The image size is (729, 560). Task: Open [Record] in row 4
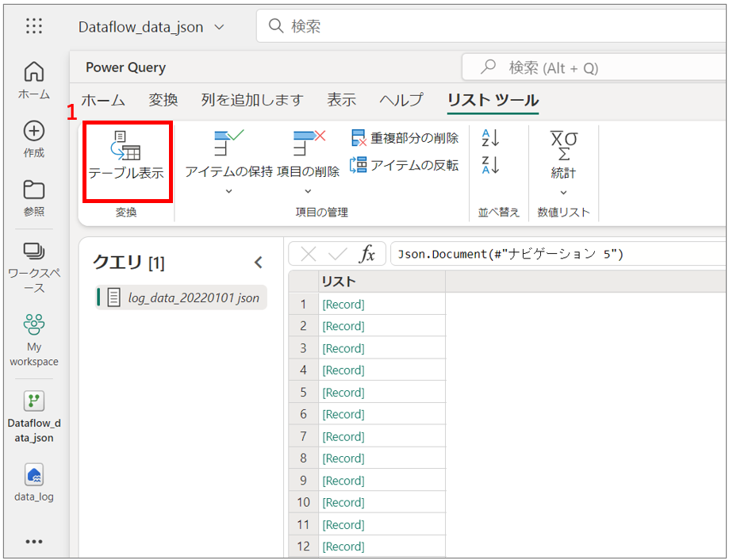point(343,370)
